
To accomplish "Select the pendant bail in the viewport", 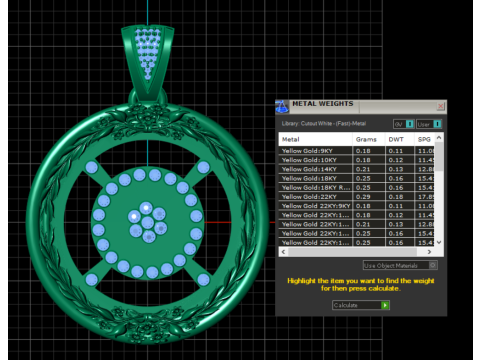I will [147, 62].
